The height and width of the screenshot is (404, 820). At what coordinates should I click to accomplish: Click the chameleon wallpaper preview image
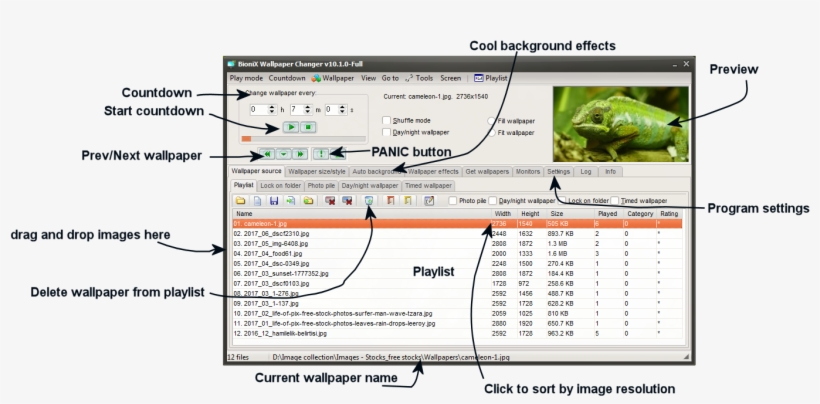pos(621,124)
